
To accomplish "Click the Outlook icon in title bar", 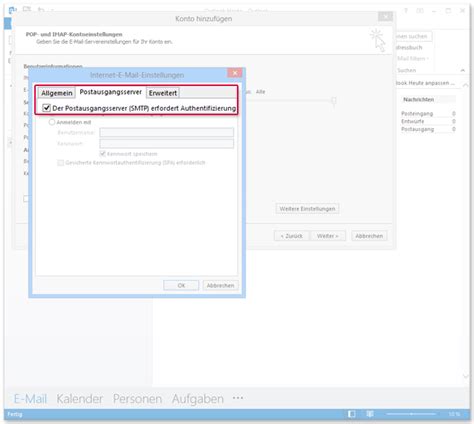I will tap(13, 10).
